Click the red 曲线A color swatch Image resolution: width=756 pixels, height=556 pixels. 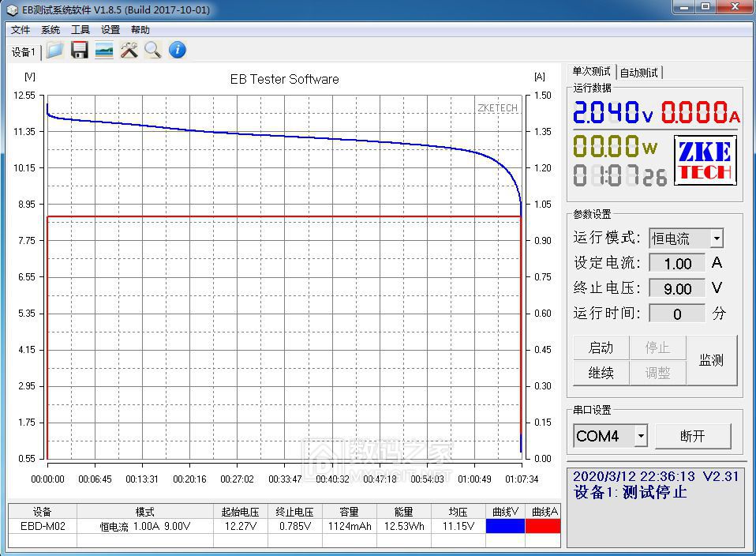pyautogui.click(x=543, y=526)
